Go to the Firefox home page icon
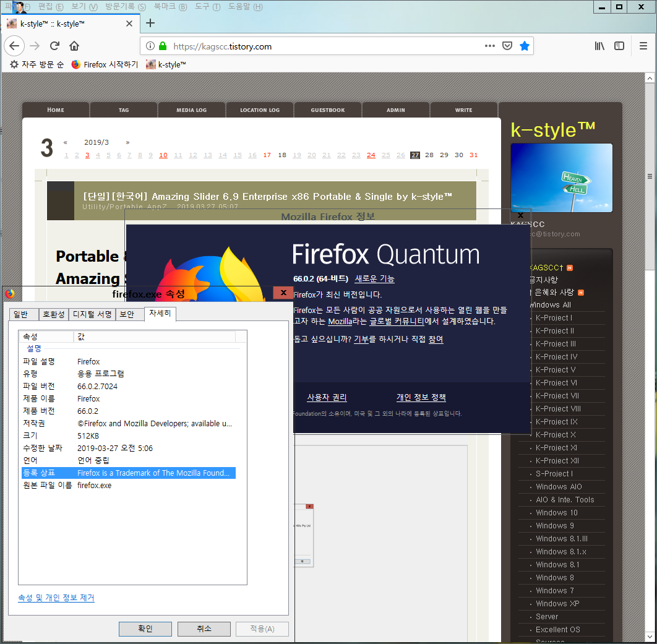 coord(74,46)
